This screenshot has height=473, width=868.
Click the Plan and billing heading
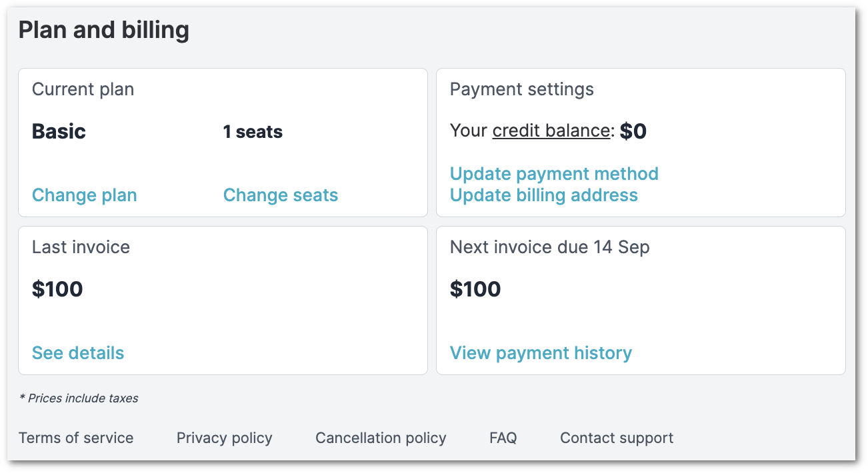(x=104, y=31)
